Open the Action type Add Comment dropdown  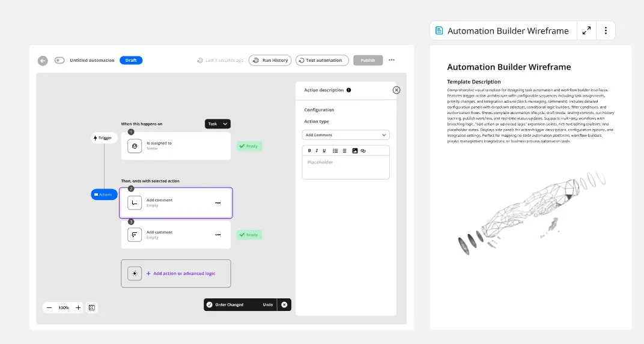pos(345,135)
